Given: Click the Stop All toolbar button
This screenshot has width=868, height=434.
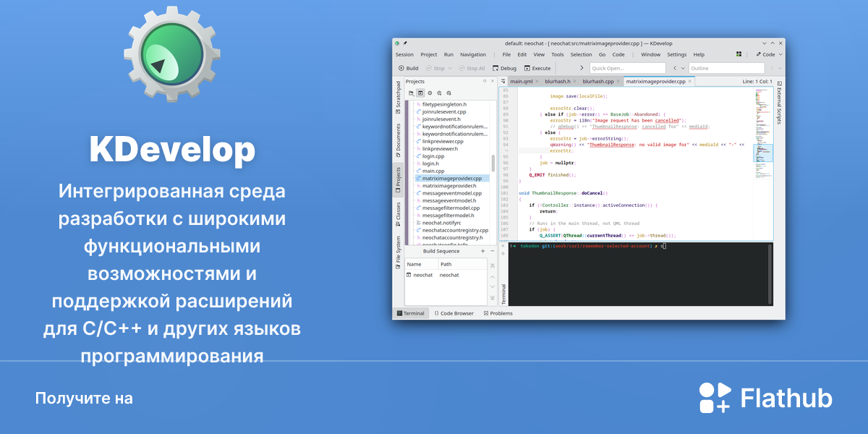Looking at the screenshot, I should (472, 68).
